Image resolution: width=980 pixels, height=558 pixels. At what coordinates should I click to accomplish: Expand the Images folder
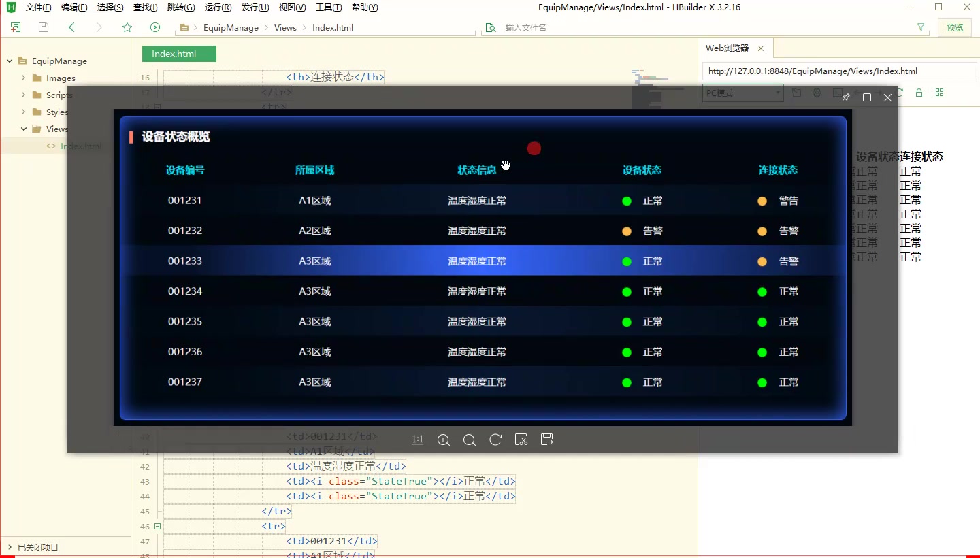click(23, 78)
